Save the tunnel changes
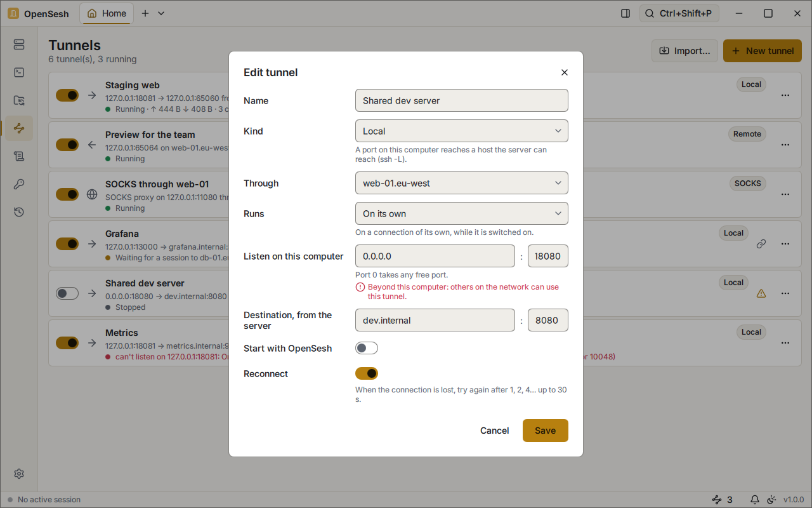This screenshot has width=812, height=508. (x=546, y=431)
